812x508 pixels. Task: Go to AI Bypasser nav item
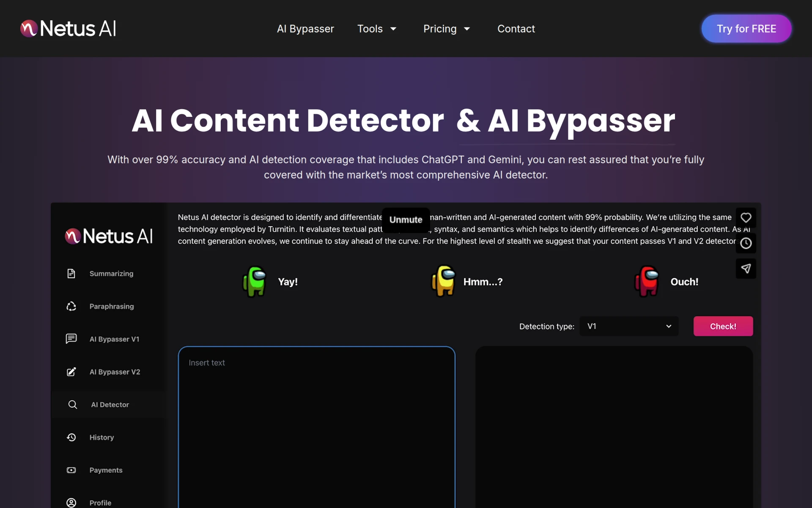point(305,29)
